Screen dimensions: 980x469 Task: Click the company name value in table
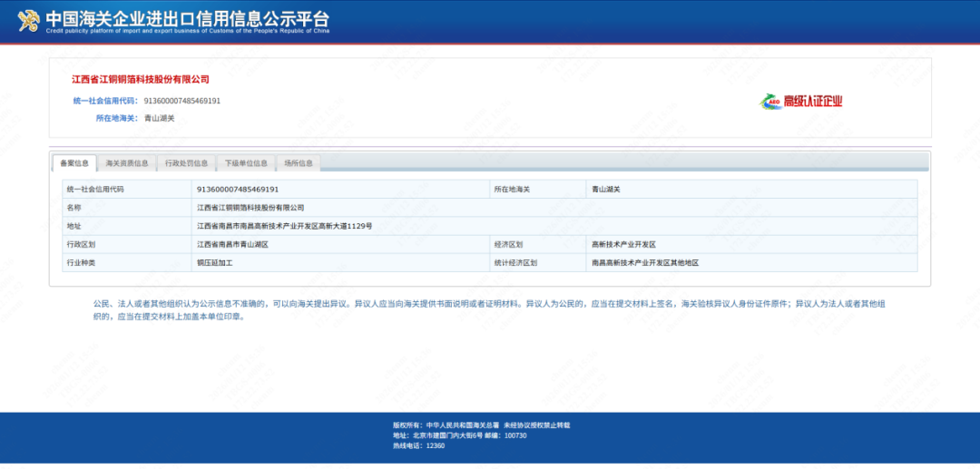(x=250, y=208)
